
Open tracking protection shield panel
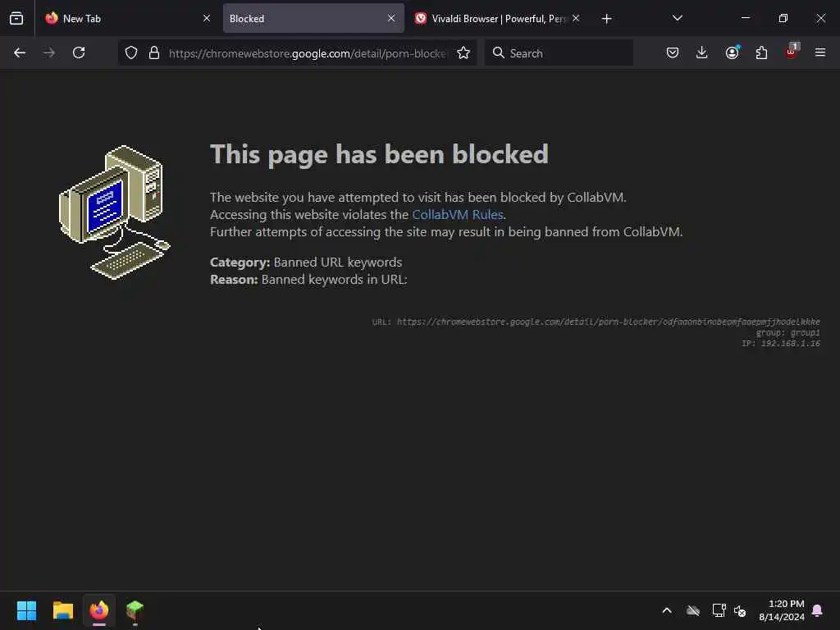coord(131,52)
